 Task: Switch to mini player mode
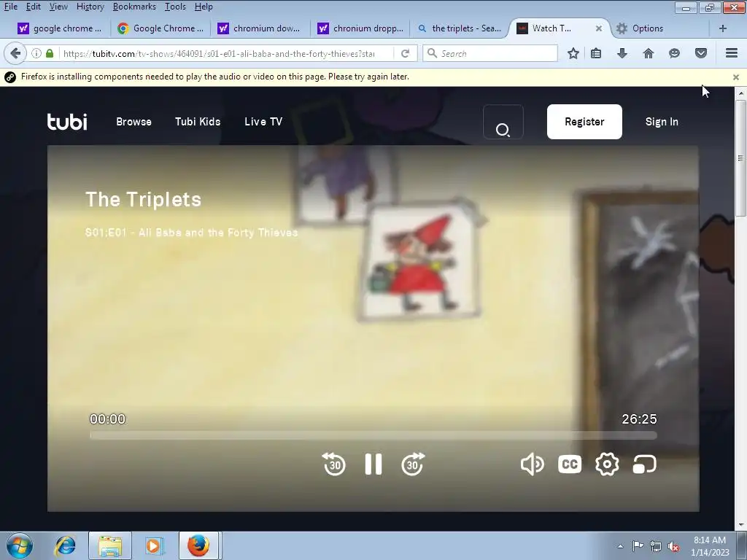click(645, 464)
